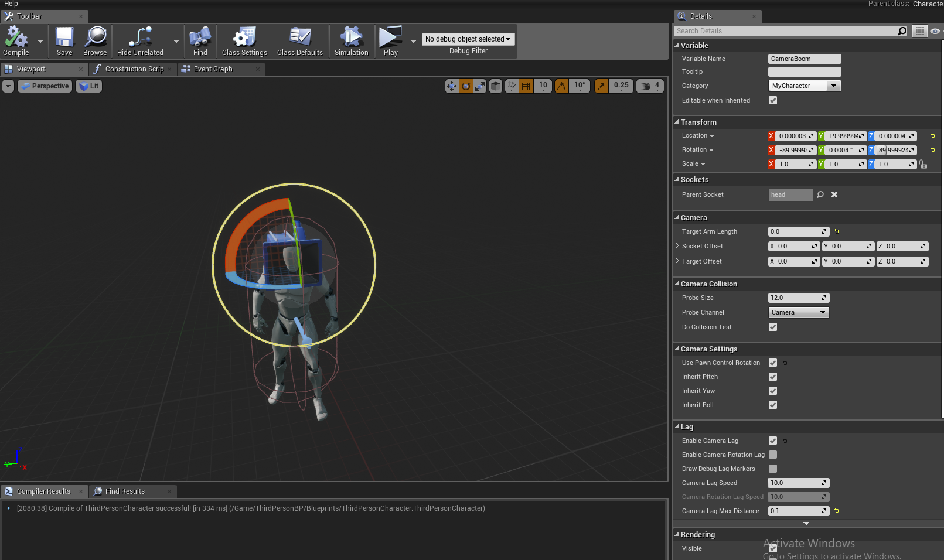The image size is (944, 560).
Task: Switch to the Find Results tab
Action: click(x=125, y=491)
